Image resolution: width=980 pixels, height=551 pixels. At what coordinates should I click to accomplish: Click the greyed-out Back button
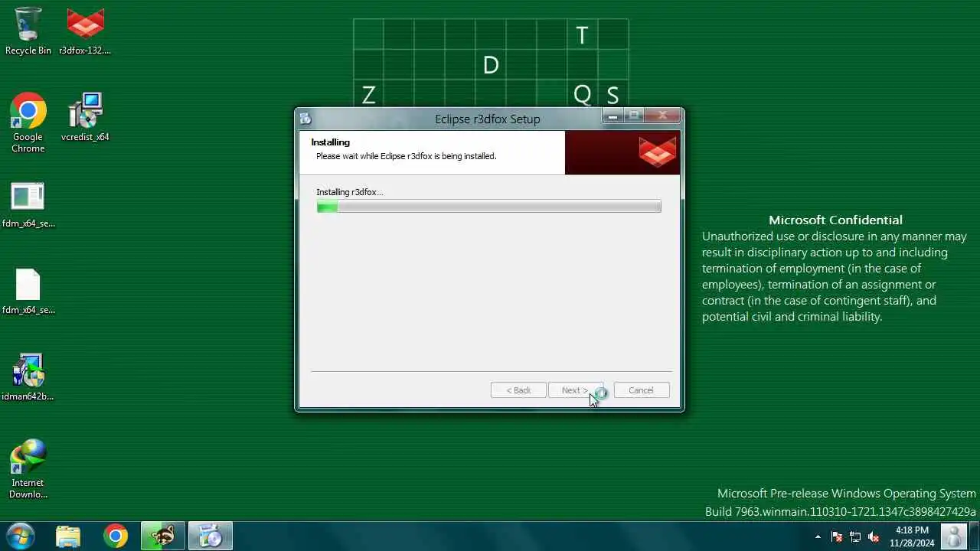point(518,390)
